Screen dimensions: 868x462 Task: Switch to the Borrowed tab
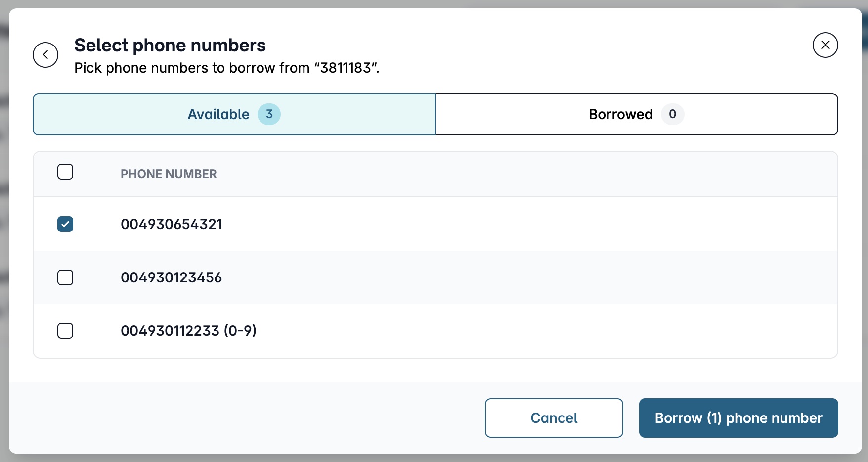point(637,114)
